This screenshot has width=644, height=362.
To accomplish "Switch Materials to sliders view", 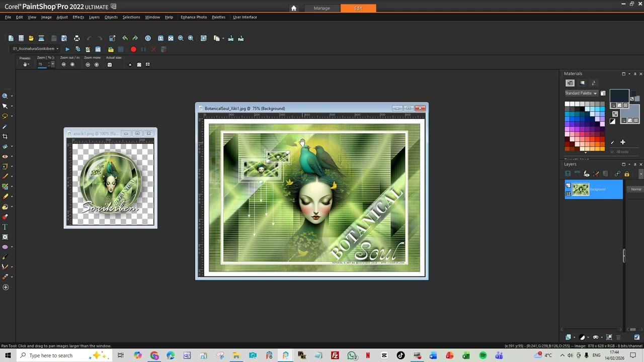I will pos(593,83).
